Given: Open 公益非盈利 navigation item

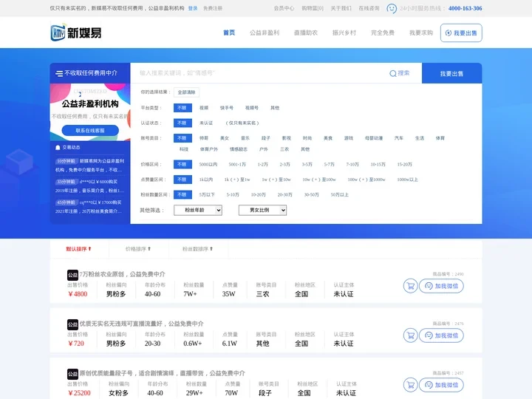Looking at the screenshot, I should pyautogui.click(x=265, y=33).
